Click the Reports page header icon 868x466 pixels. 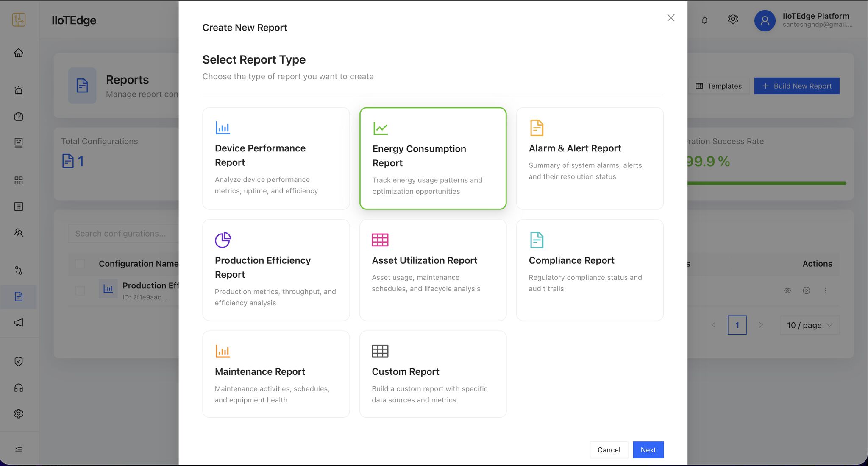coord(82,86)
